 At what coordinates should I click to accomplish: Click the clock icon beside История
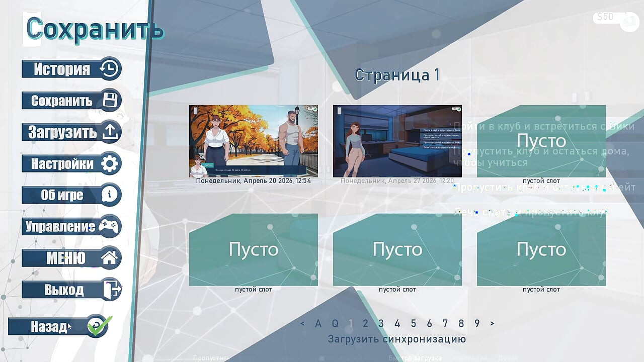point(109,69)
